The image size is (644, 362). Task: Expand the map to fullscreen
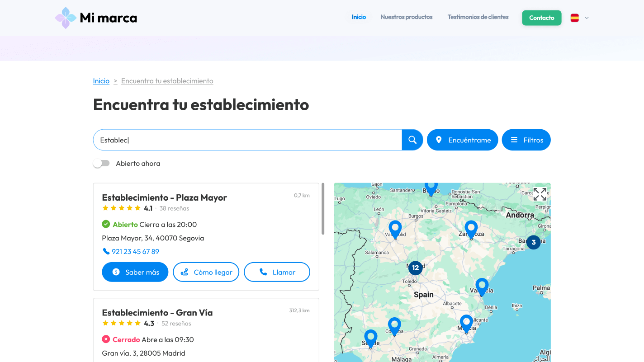540,194
